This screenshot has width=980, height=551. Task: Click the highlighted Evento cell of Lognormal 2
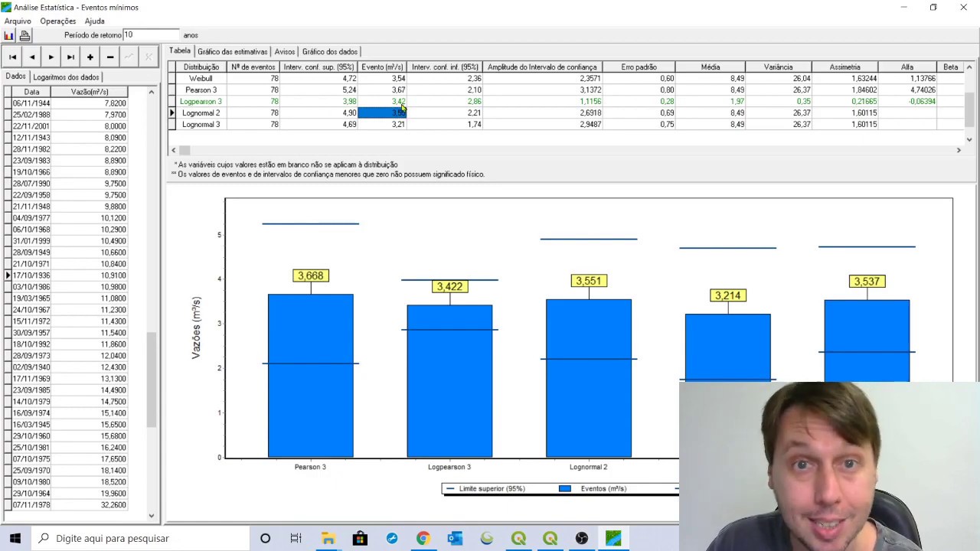point(382,113)
